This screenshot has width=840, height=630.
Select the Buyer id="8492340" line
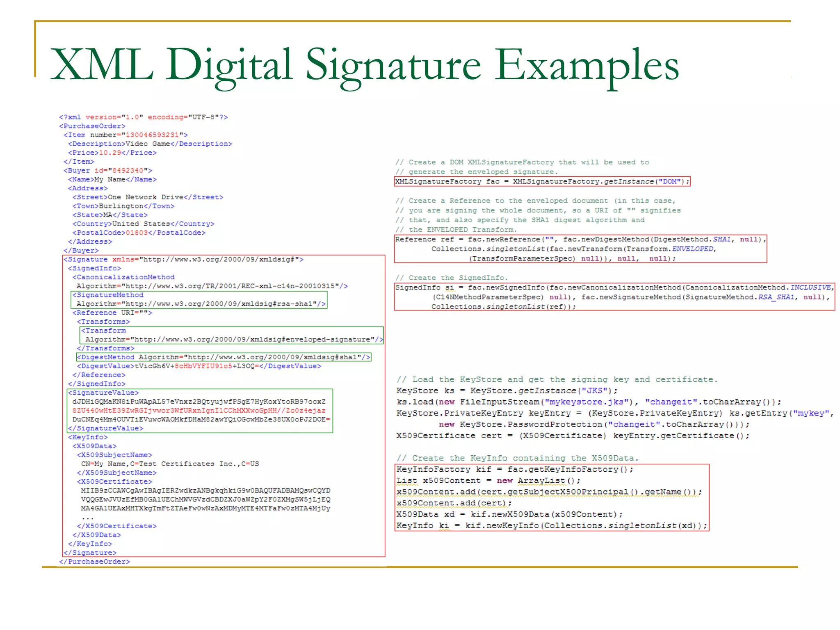tap(108, 171)
